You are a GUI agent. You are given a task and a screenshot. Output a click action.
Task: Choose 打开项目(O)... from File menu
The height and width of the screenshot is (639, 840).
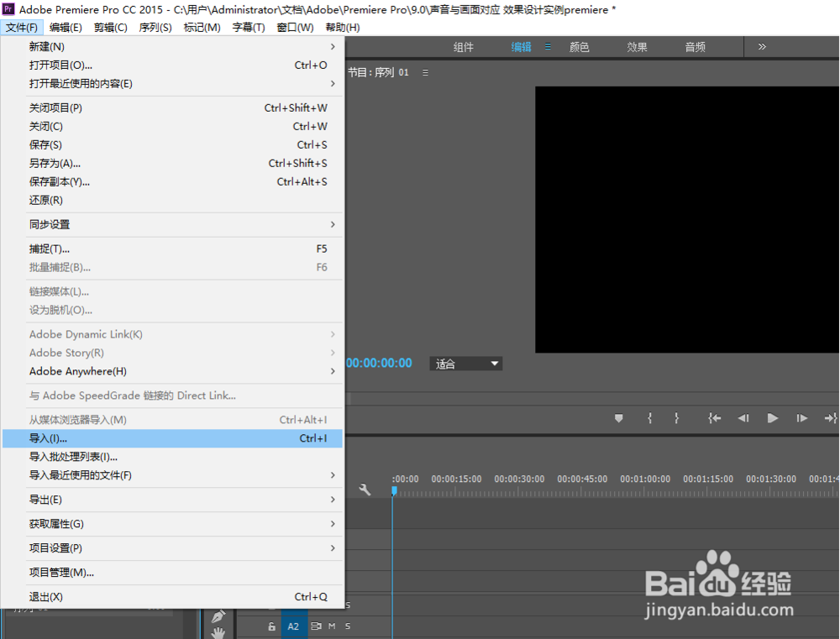tap(172, 65)
